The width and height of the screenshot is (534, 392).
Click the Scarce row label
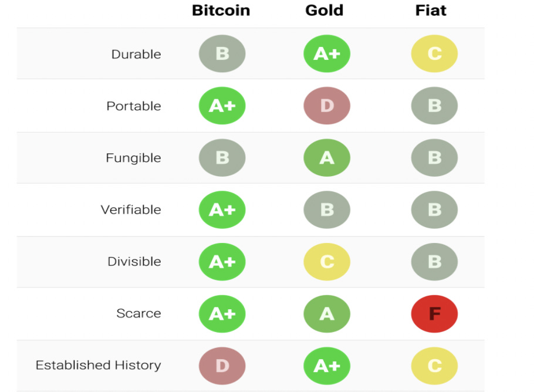tap(138, 313)
